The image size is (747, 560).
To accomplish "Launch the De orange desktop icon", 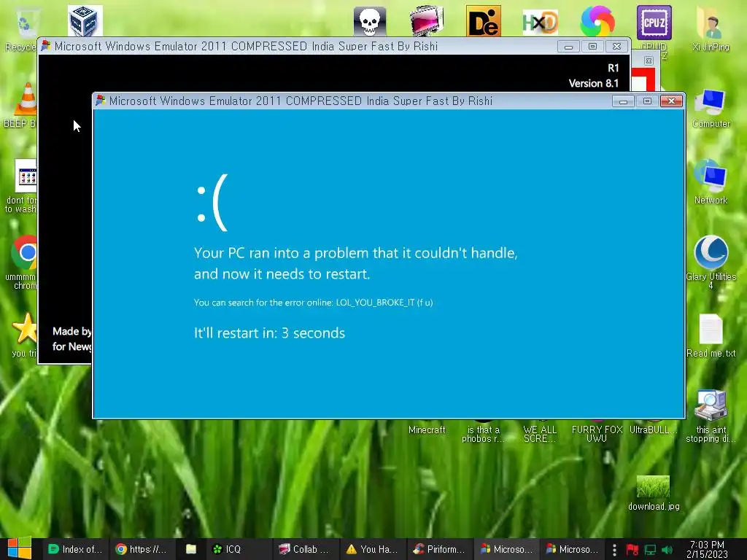I will (484, 21).
